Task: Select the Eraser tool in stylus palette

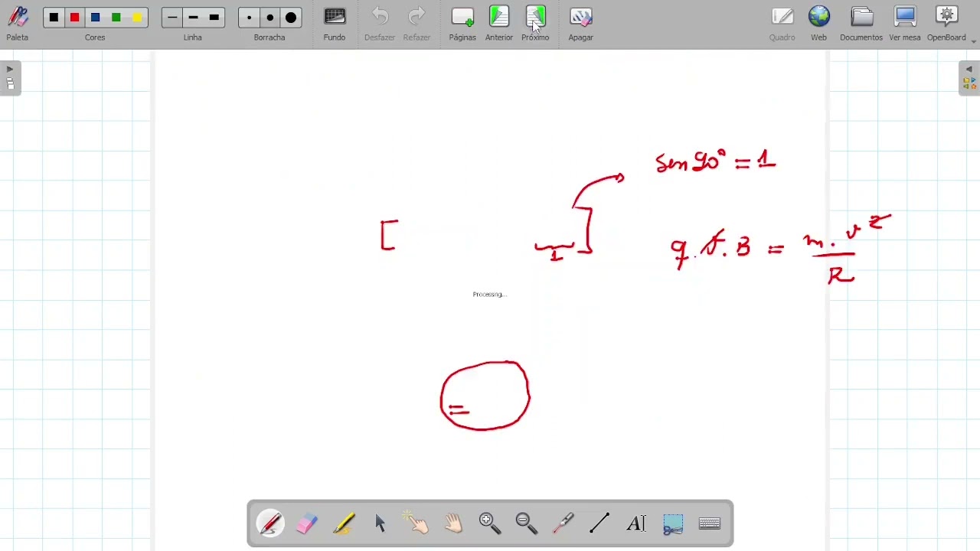Action: pyautogui.click(x=307, y=523)
